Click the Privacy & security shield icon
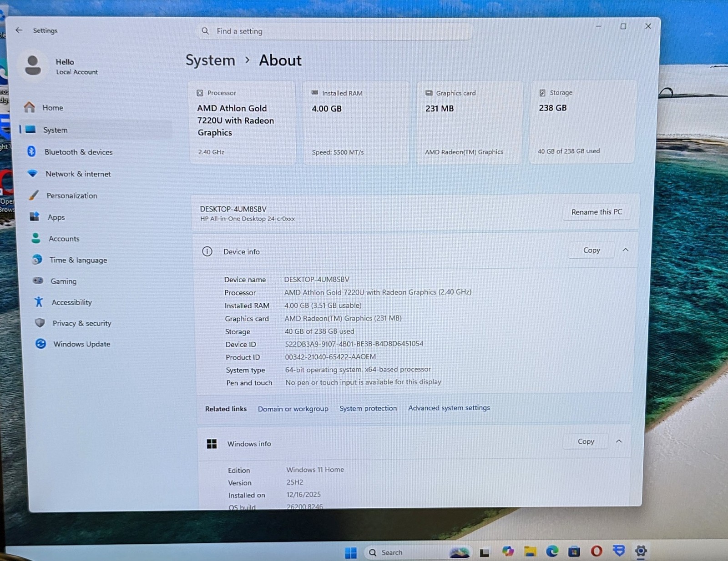 coord(40,323)
